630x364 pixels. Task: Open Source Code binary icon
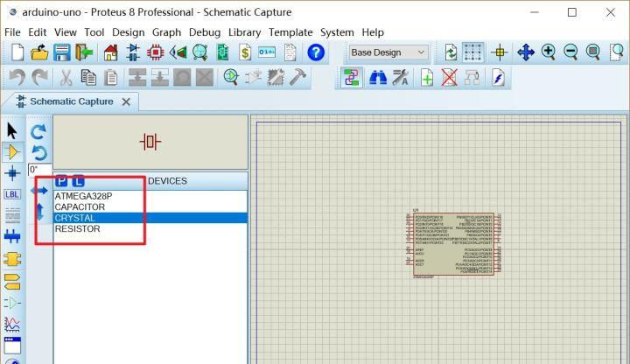[x=267, y=52]
